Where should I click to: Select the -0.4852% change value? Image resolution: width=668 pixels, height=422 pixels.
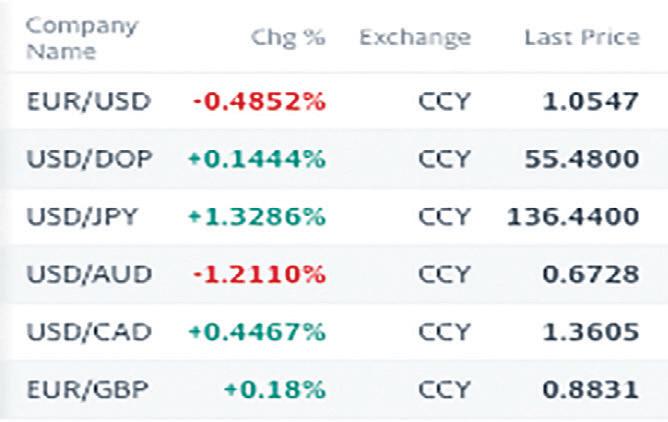click(x=259, y=101)
